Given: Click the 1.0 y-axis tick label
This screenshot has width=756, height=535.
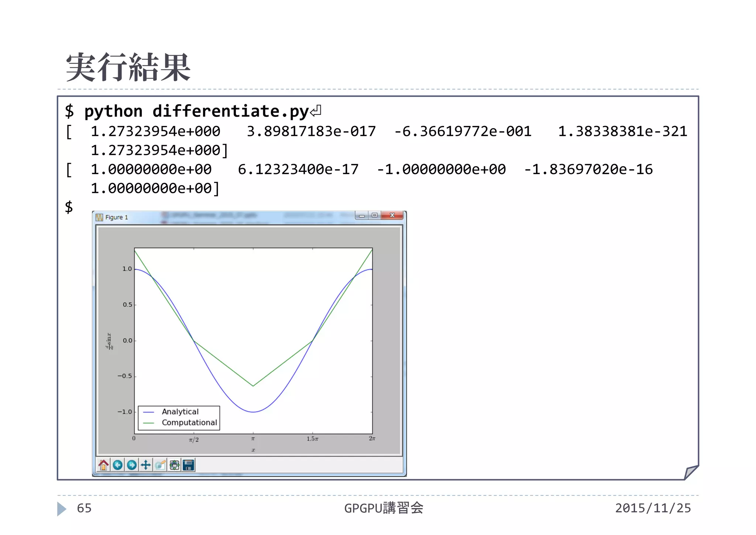Looking at the screenshot, I should pyautogui.click(x=127, y=269).
